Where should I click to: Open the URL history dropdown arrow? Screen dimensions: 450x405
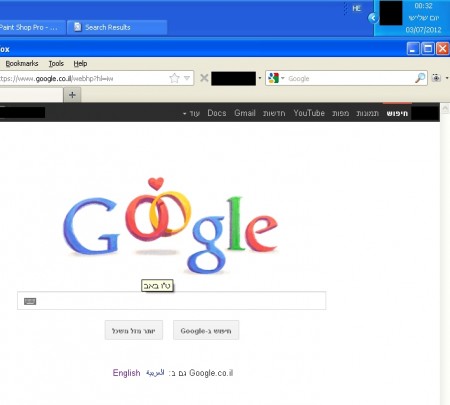pyautogui.click(x=187, y=78)
